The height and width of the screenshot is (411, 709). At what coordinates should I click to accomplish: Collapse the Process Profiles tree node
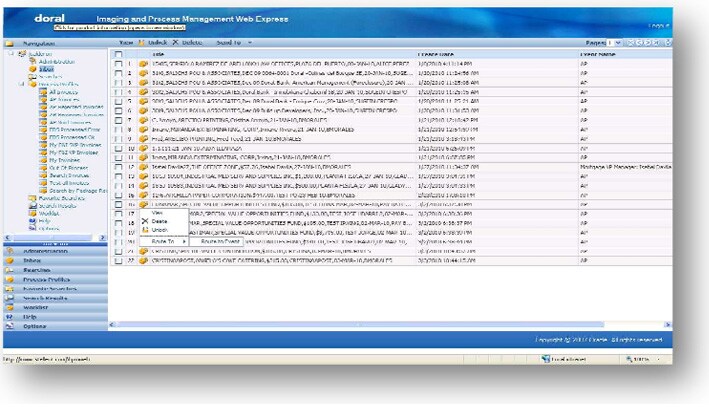[x=22, y=84]
